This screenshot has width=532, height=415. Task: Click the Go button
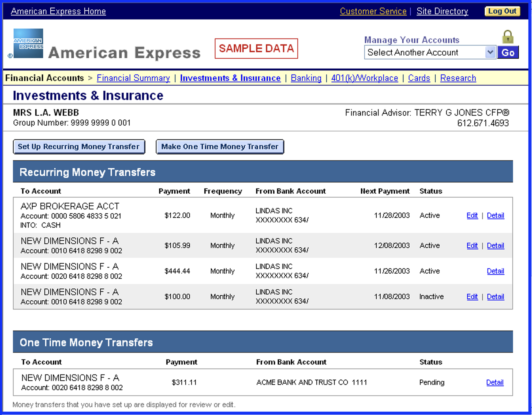[508, 52]
